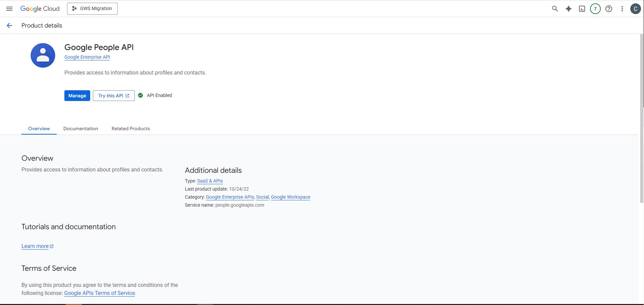
Task: Open the help question mark menu
Action: (x=609, y=9)
